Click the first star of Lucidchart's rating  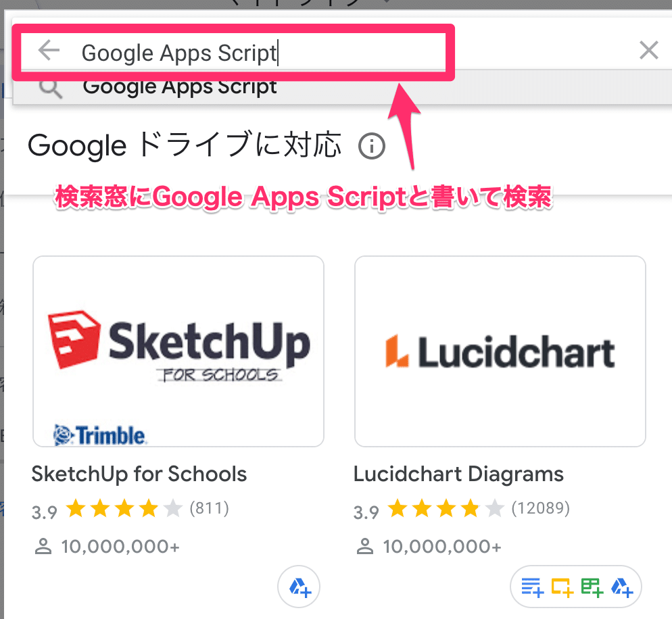click(398, 508)
